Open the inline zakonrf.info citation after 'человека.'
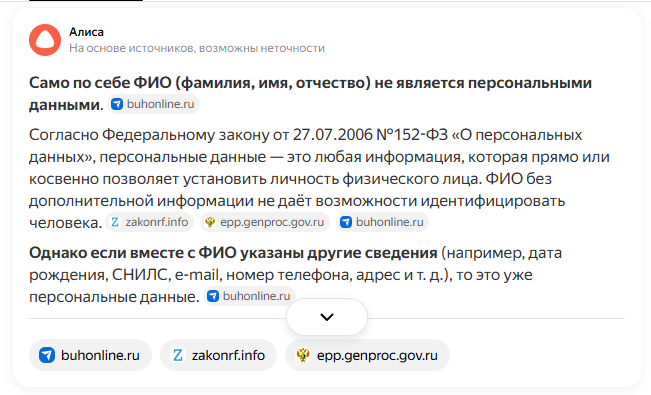651x395 pixels. point(149,222)
